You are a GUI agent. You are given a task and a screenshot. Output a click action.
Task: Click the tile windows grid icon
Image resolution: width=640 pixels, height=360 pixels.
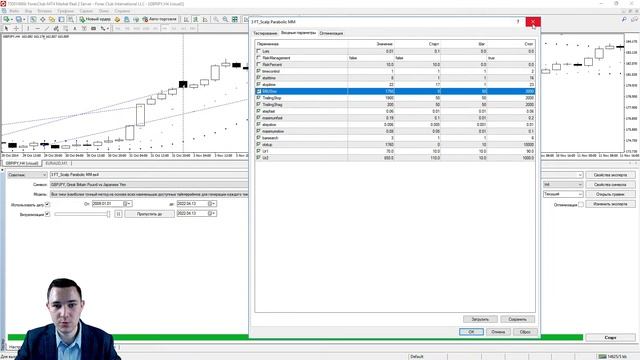click(x=235, y=19)
